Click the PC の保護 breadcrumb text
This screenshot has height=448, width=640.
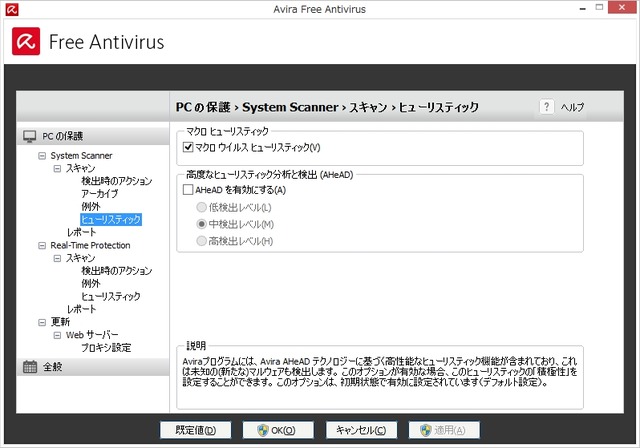(203, 107)
